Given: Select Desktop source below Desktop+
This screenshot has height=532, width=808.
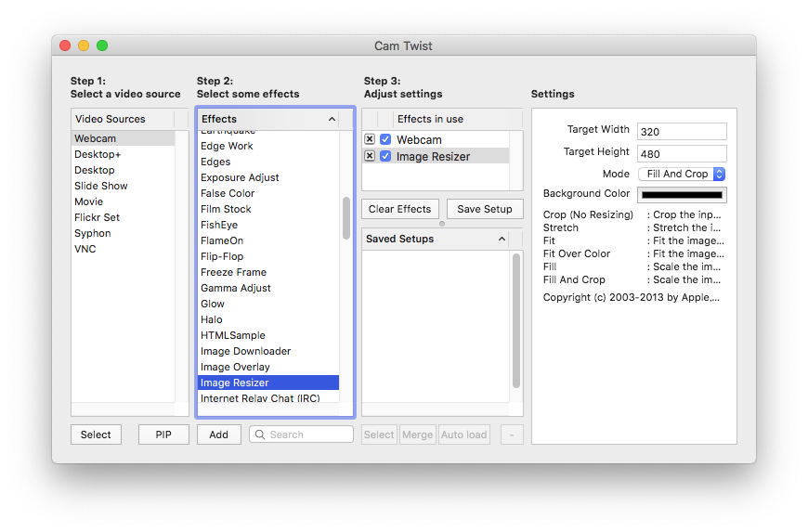Looking at the screenshot, I should point(124,171).
